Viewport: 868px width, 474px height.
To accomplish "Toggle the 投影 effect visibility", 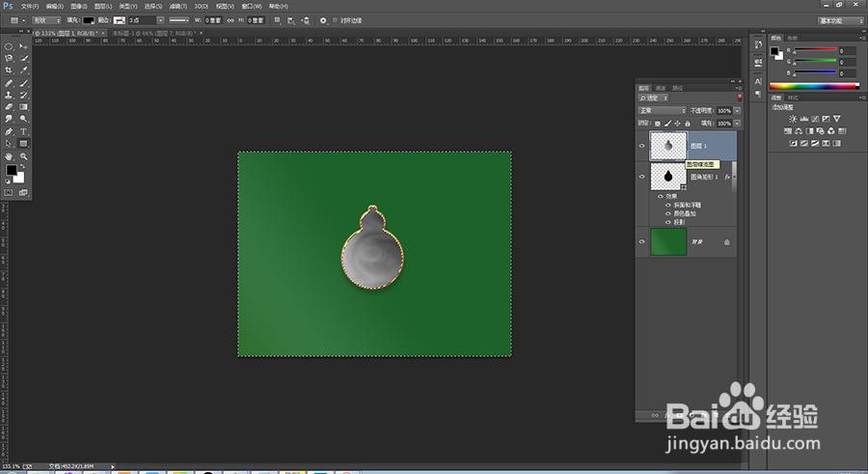I will coord(668,222).
